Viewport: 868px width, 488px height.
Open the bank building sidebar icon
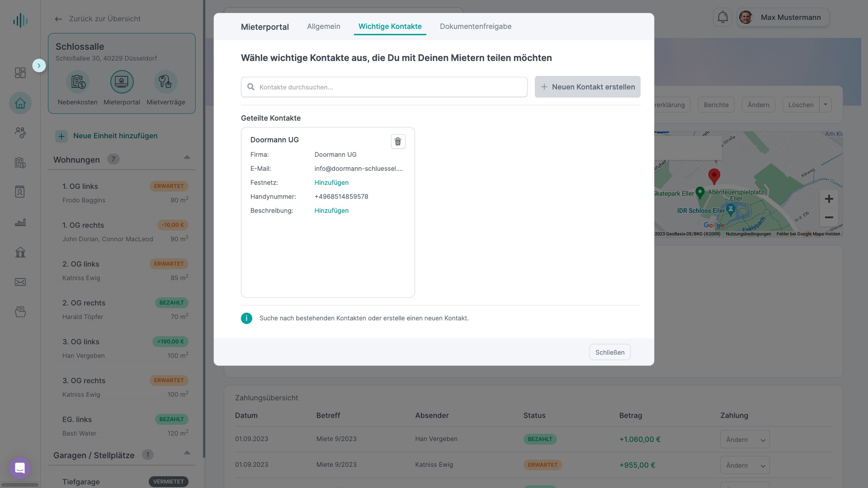20,252
